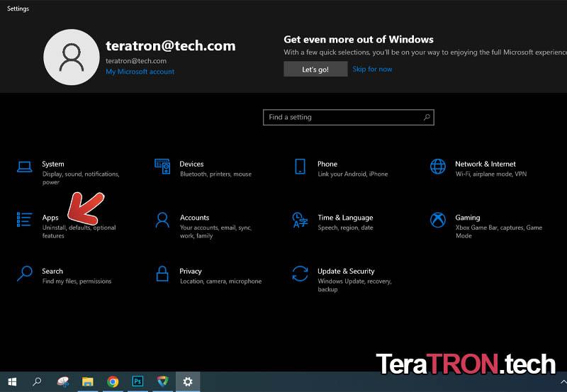Select the Phone heading text

[327, 164]
